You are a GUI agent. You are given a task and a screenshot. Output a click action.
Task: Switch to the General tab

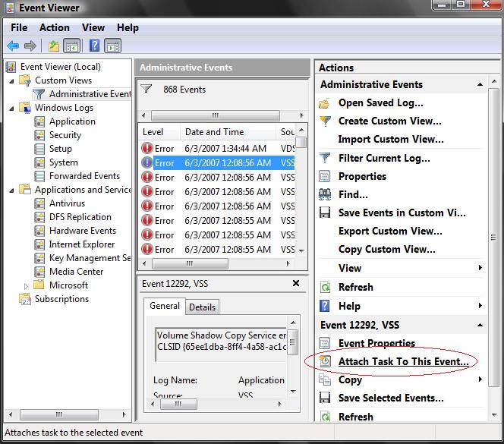165,306
